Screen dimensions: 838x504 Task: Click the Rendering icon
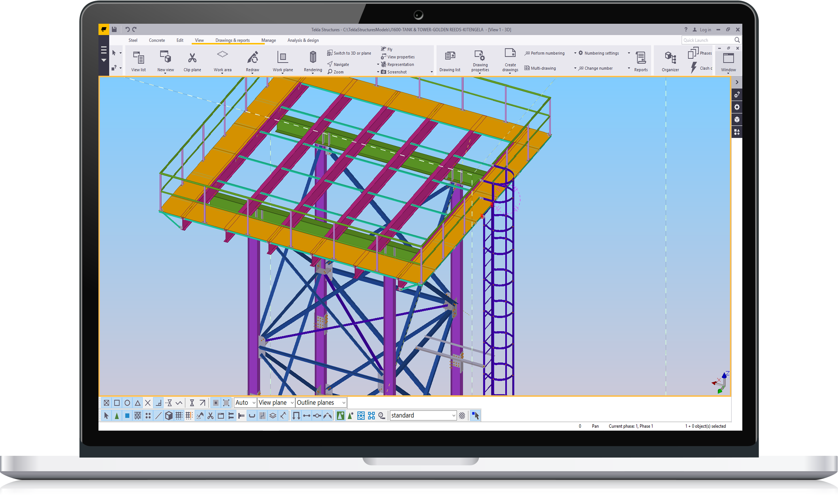(313, 57)
